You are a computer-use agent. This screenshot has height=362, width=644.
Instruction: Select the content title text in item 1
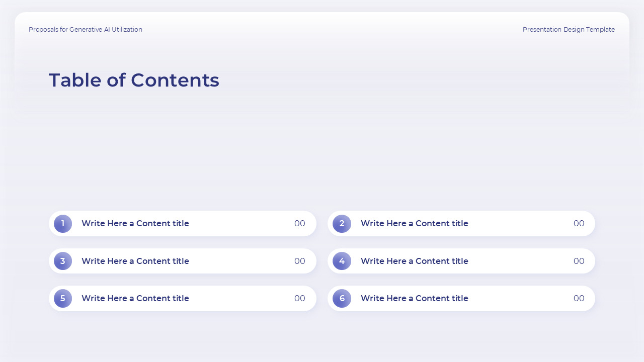[135, 224]
